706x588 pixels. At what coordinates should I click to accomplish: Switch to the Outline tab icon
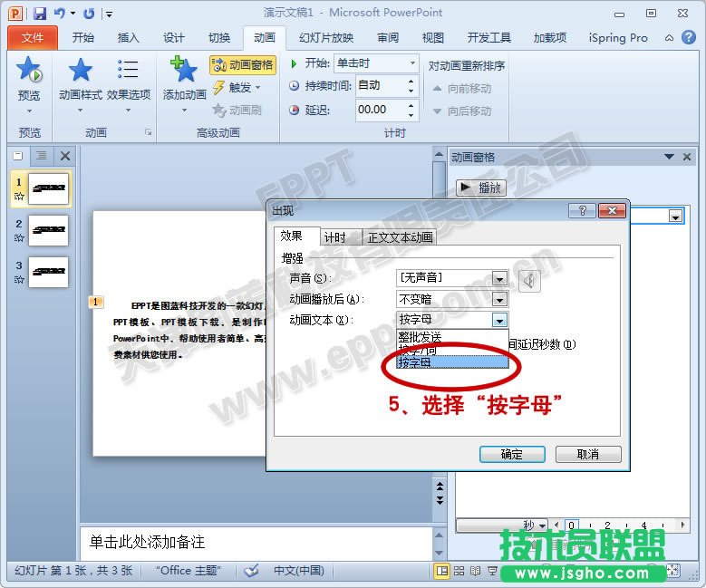coord(42,156)
